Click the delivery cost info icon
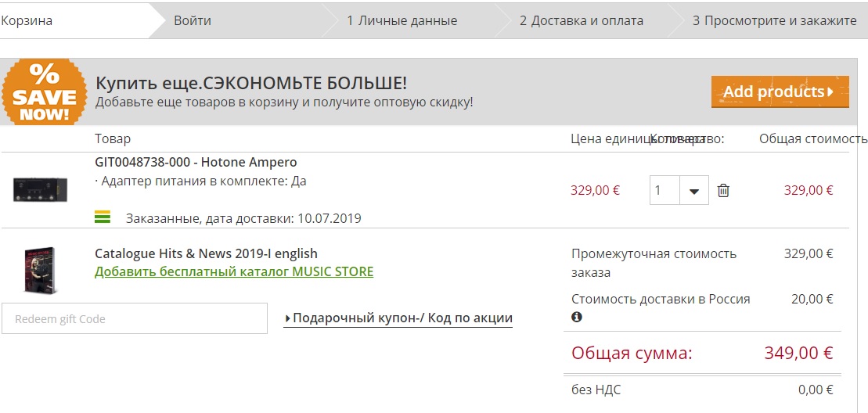 coord(577,318)
